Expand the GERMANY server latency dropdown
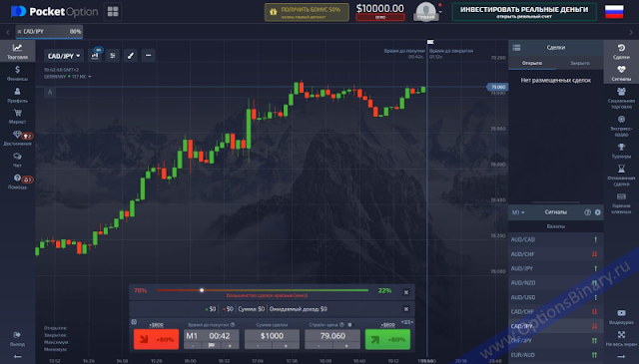Viewport: 639px width, 364px height. [67, 77]
